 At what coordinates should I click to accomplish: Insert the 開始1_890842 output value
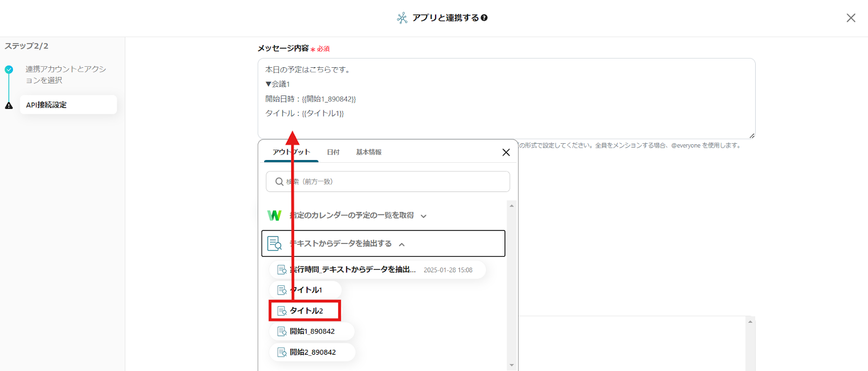coord(311,331)
